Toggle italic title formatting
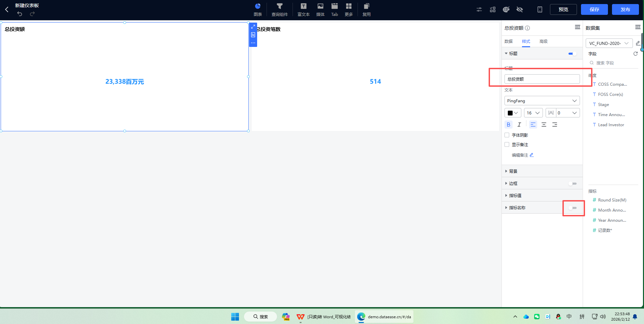Screen dimensions: 644x324 pyautogui.click(x=519, y=125)
